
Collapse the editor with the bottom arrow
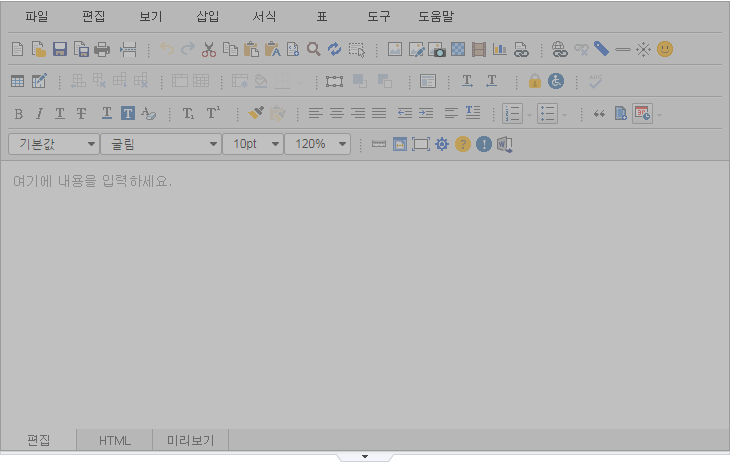(365, 457)
